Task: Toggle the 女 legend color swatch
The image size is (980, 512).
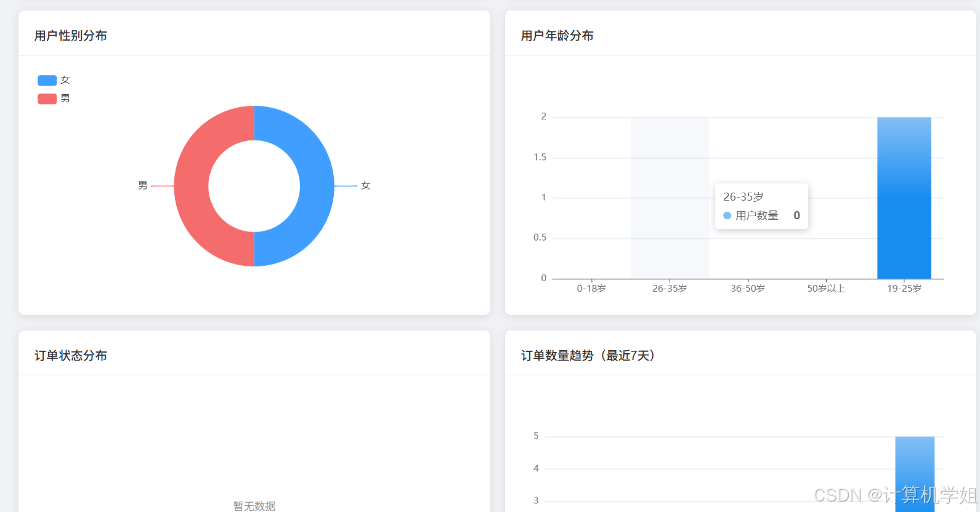Action: 47,81
